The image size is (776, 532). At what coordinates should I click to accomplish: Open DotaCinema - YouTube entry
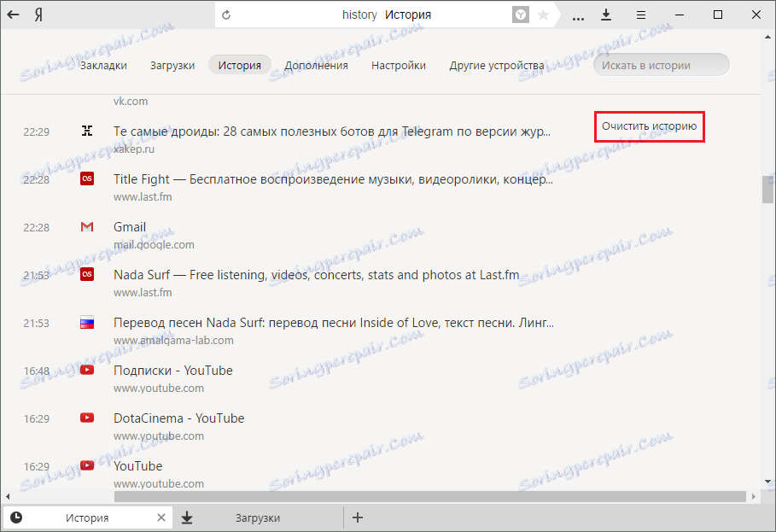[178, 418]
